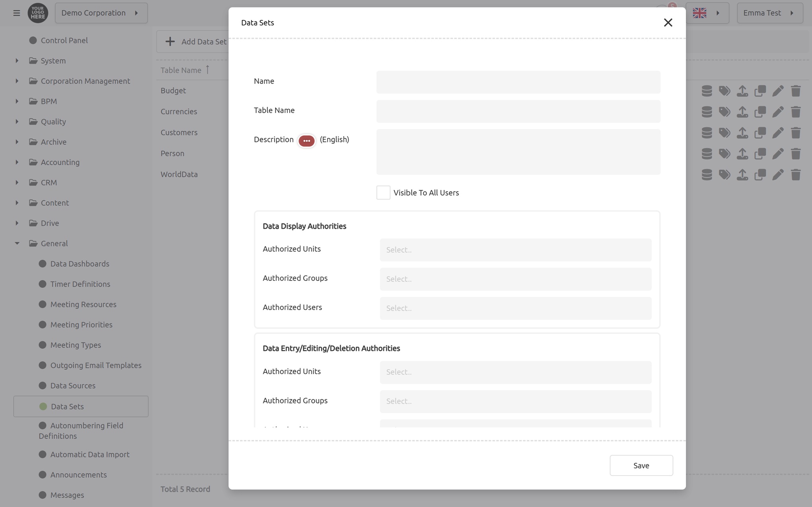Click the copy icon in Currencies row
Image resolution: width=812 pixels, height=507 pixels.
(x=760, y=112)
